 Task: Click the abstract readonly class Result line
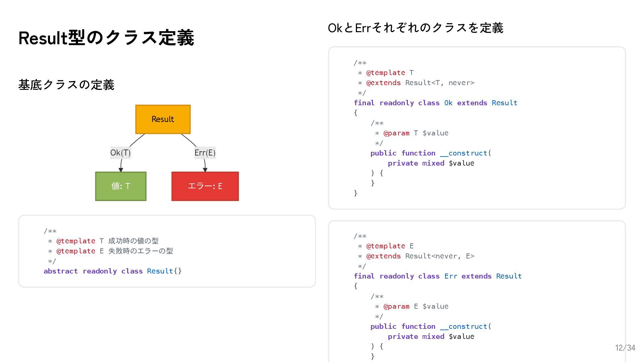point(112,271)
